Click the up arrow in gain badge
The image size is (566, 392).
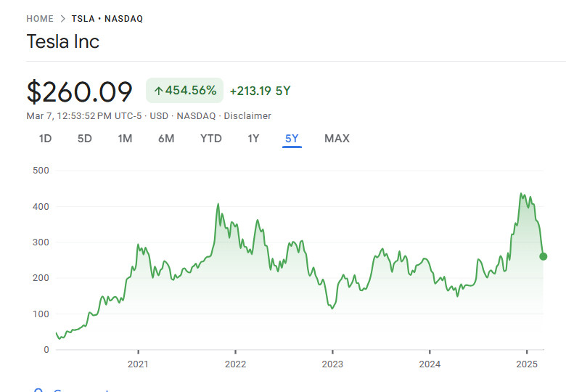click(x=158, y=91)
